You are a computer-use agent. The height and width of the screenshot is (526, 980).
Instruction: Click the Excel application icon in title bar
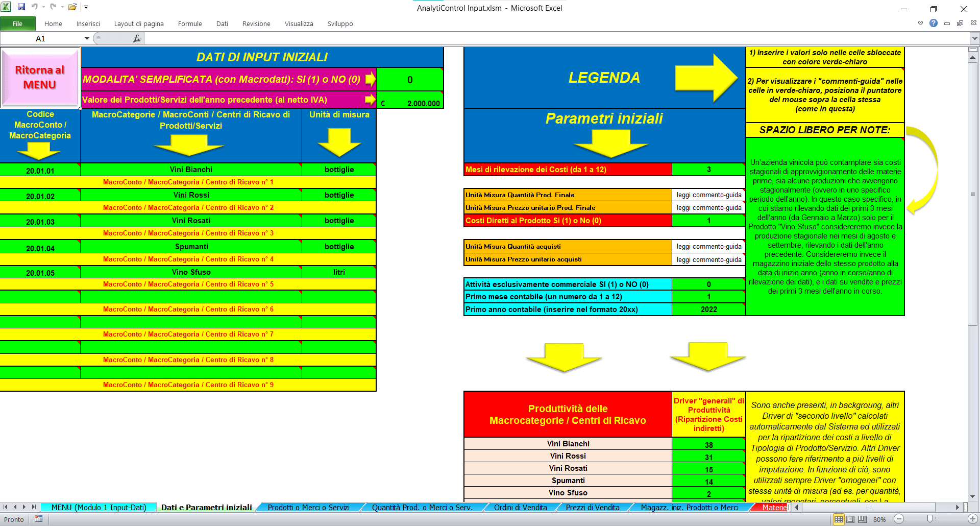[x=6, y=7]
